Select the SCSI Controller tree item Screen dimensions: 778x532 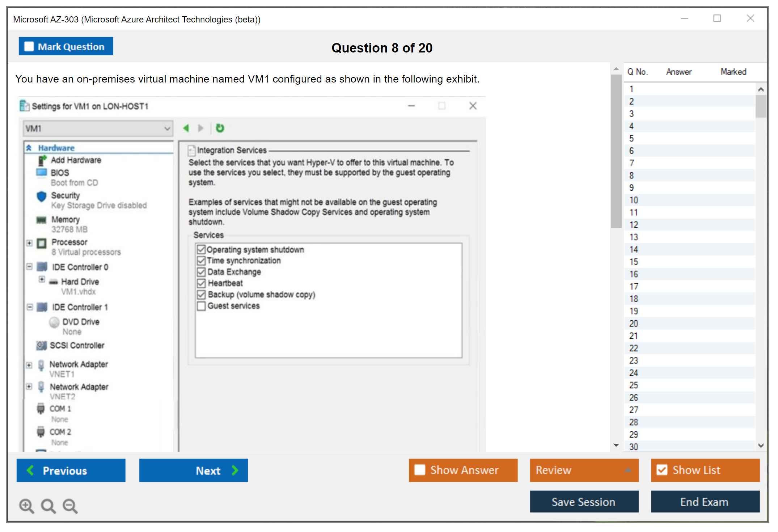pos(77,346)
